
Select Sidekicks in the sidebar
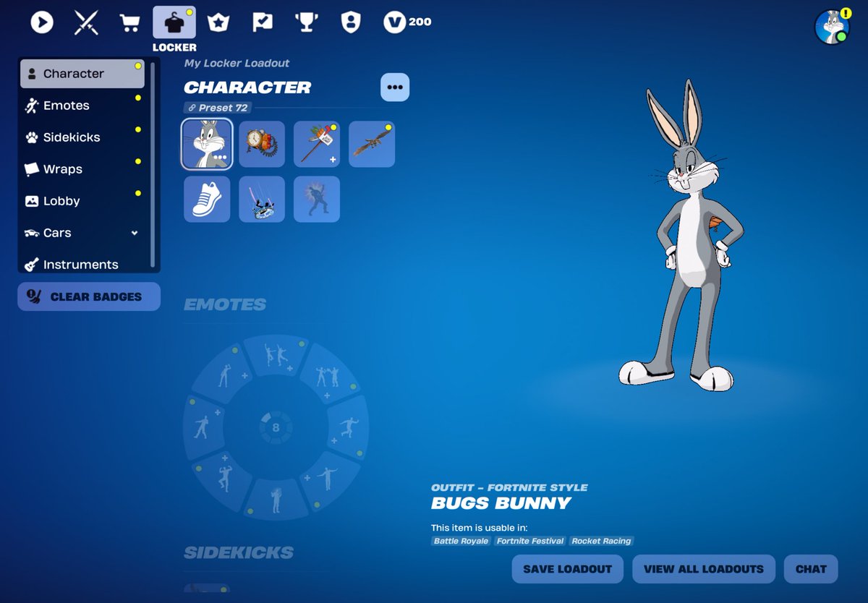(x=82, y=137)
